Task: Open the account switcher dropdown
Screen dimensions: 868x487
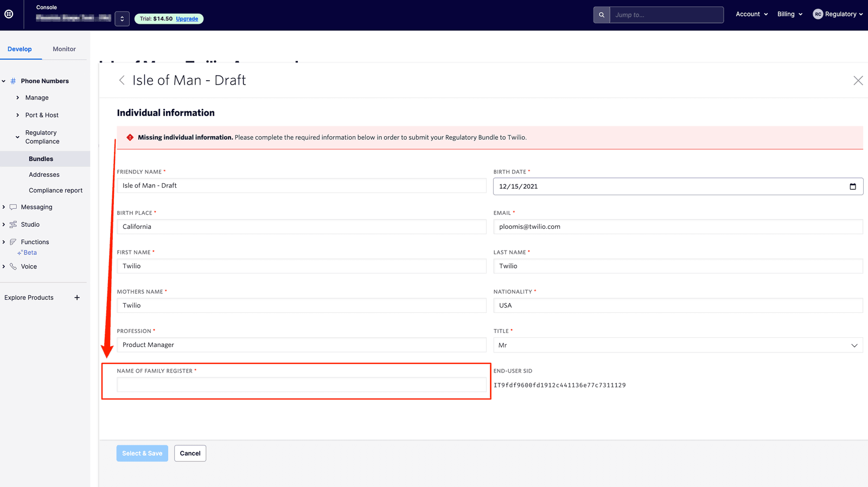Action: point(122,19)
